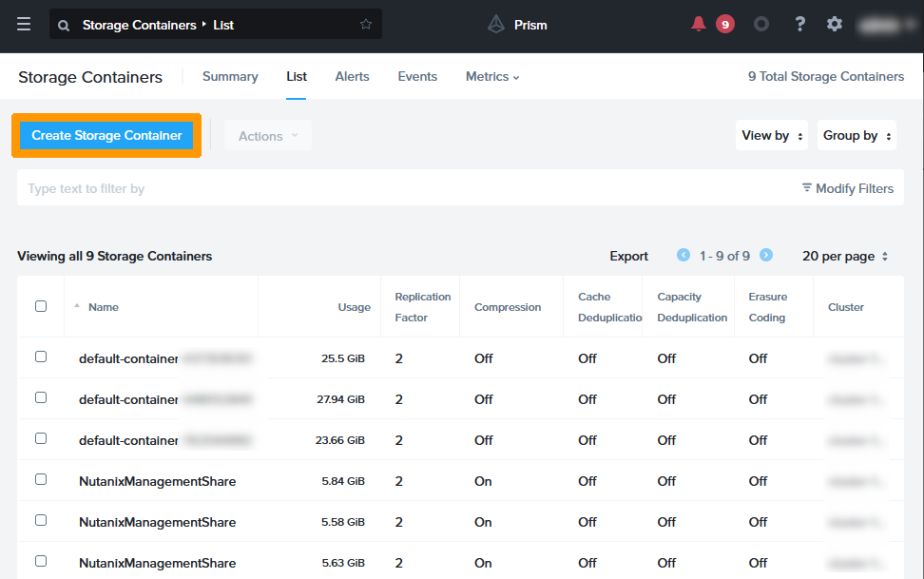Viewport: 924px width, 579px height.
Task: Check the 25.5 GiB default-container row
Action: tap(41, 357)
